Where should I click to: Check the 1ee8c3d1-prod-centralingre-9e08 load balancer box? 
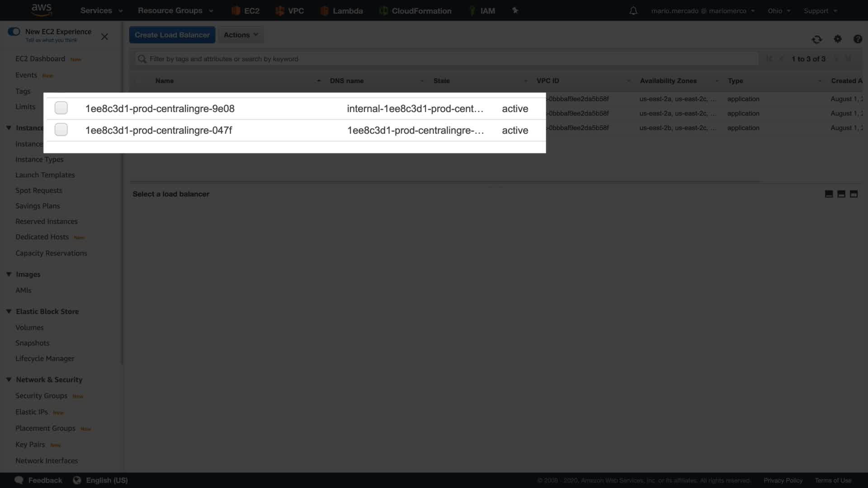pyautogui.click(x=61, y=108)
